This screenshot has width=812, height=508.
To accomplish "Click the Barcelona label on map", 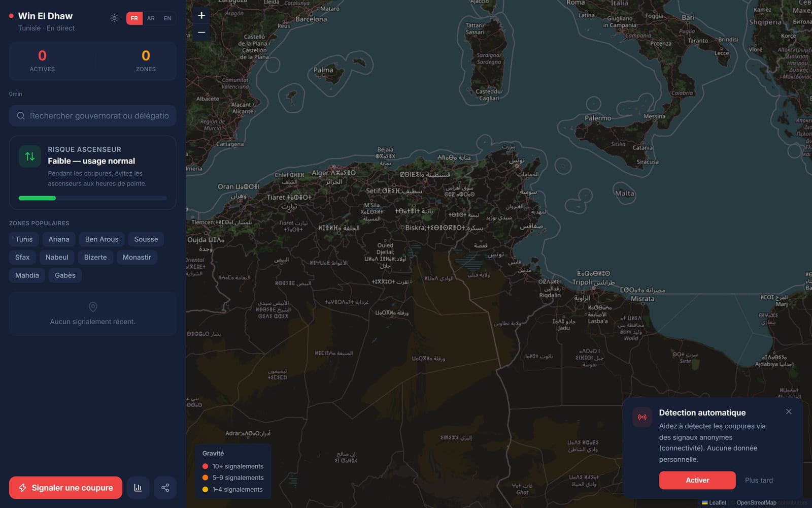I will tap(311, 19).
